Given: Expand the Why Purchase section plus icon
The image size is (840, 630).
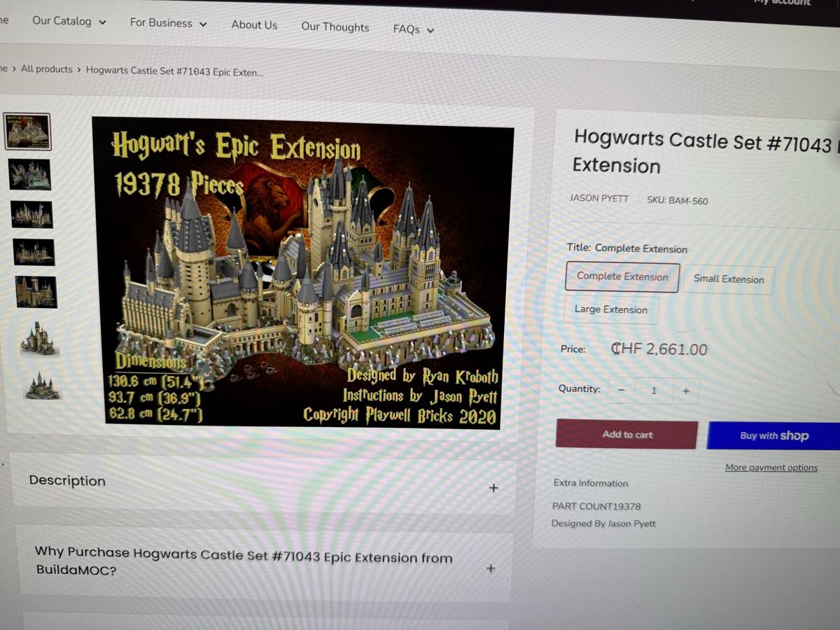Looking at the screenshot, I should tap(490, 568).
